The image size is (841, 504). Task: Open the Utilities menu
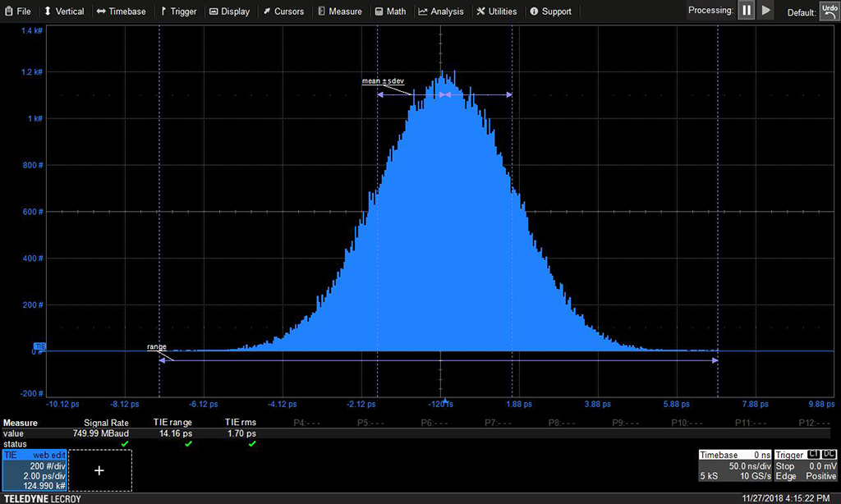coord(497,11)
